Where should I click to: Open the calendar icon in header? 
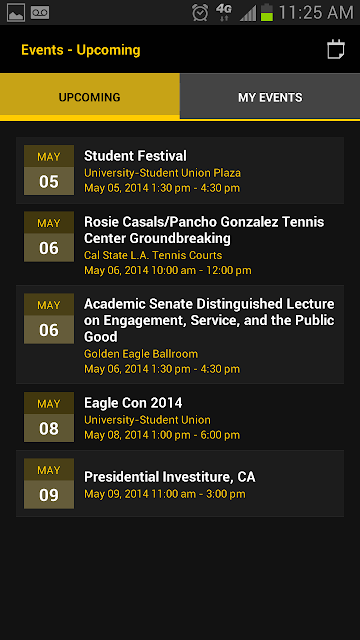[x=336, y=49]
